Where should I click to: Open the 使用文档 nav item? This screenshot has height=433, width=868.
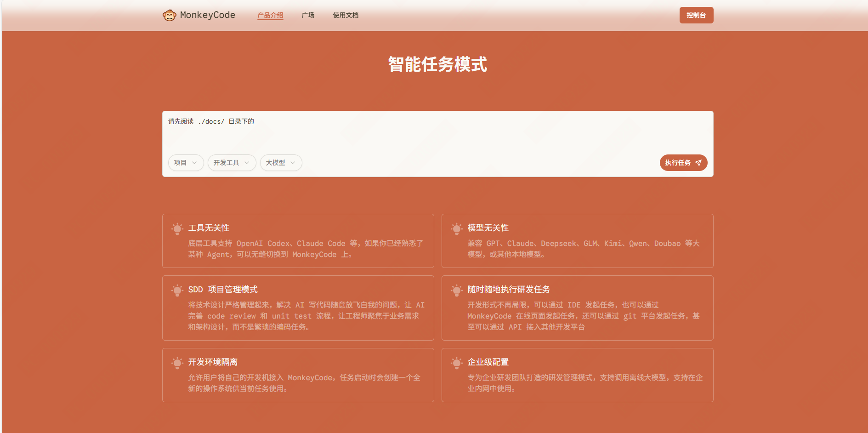[346, 15]
